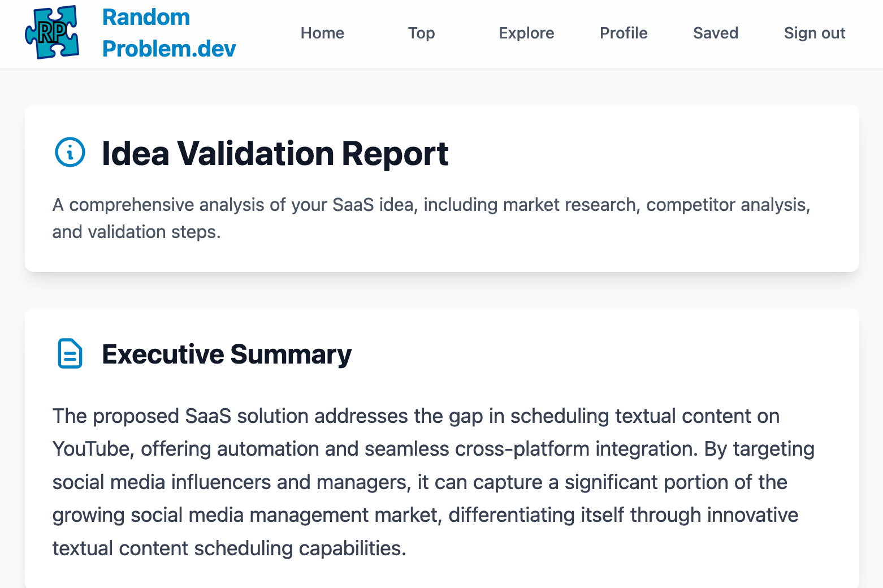View the Saved items page
The width and height of the screenshot is (883, 588).
point(716,33)
